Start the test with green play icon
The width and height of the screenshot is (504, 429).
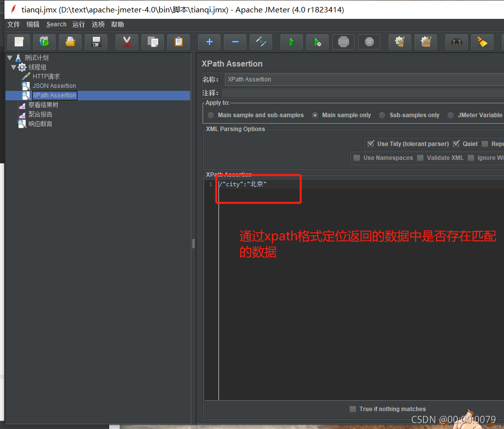(291, 42)
